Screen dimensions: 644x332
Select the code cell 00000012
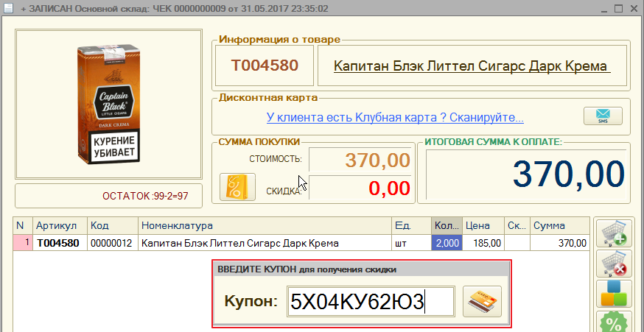pos(113,243)
